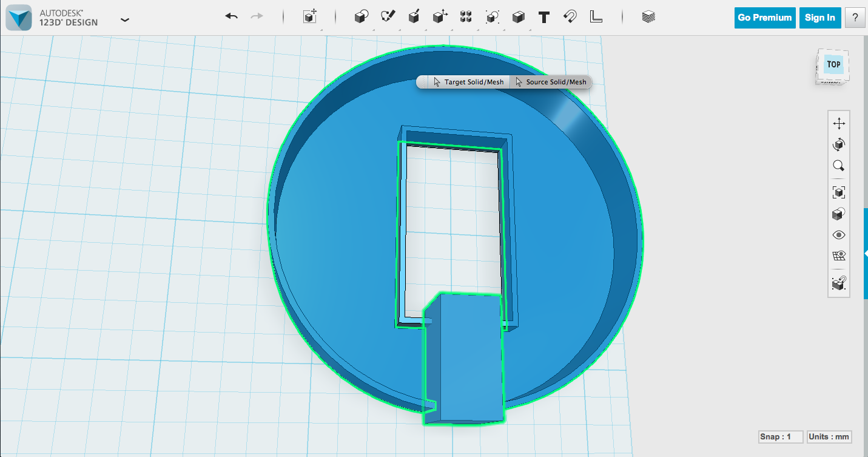The width and height of the screenshot is (868, 457).
Task: Open the Sketch tool
Action: coord(389,17)
